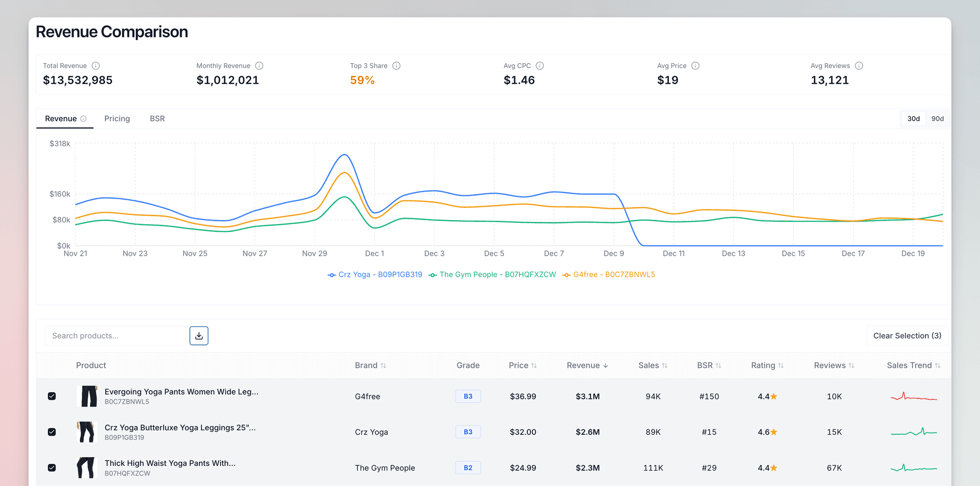980x486 pixels.
Task: Click the $1,012,021 monthly revenue value
Action: pos(228,80)
